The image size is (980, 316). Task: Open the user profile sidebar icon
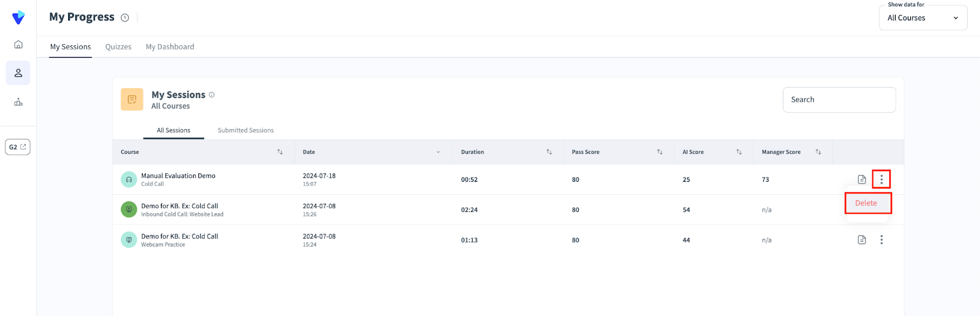(18, 73)
